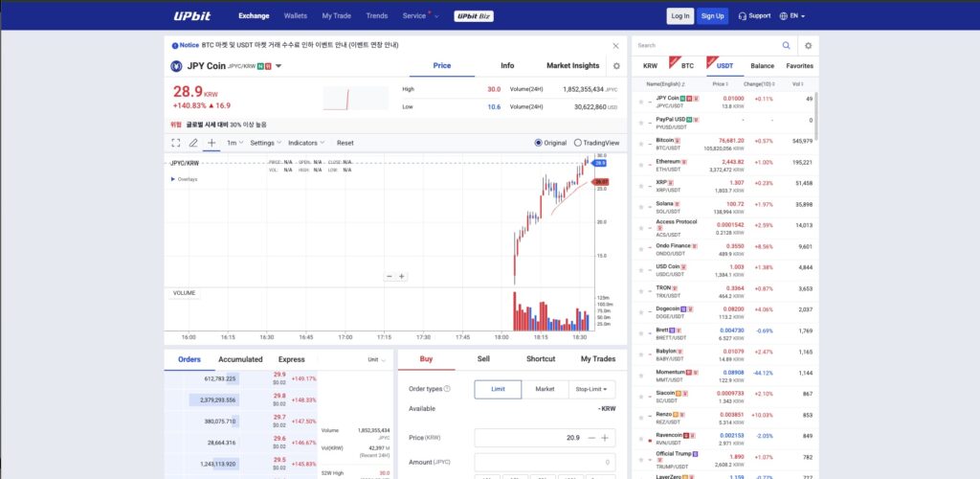Expand the JPY Coin market selector arrow
The height and width of the screenshot is (479, 980).
point(278,66)
